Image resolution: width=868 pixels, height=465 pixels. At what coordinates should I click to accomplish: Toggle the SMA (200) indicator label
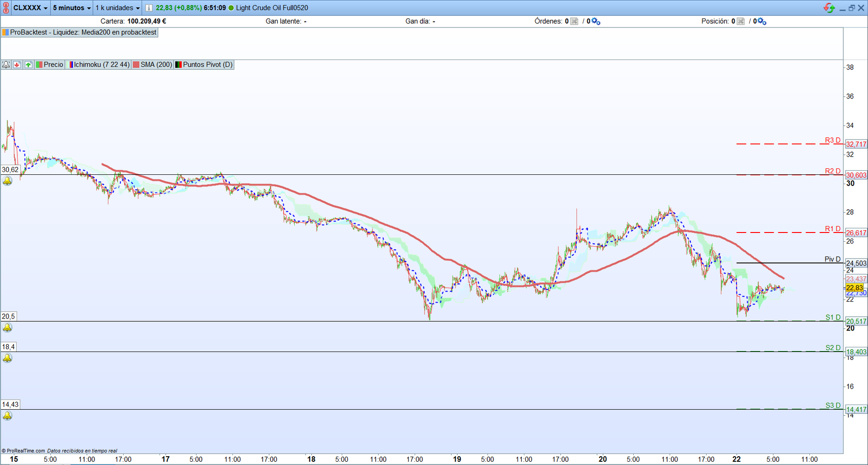coord(152,65)
